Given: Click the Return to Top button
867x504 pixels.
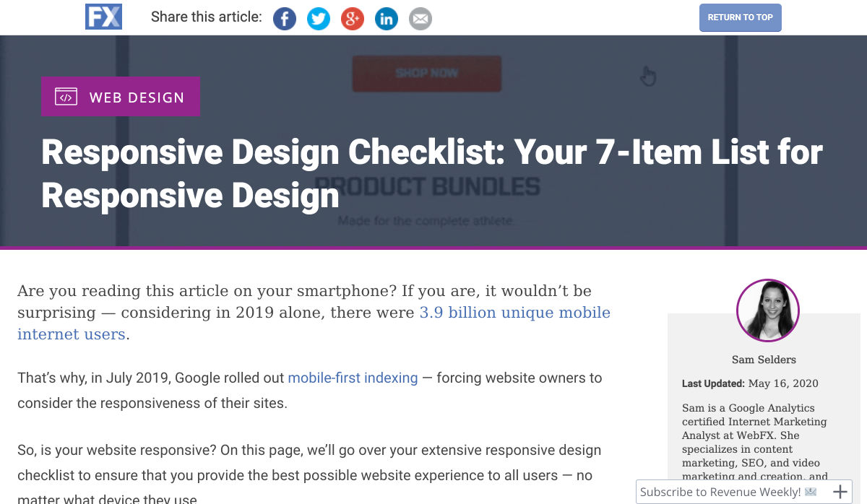Looking at the screenshot, I should [x=741, y=17].
